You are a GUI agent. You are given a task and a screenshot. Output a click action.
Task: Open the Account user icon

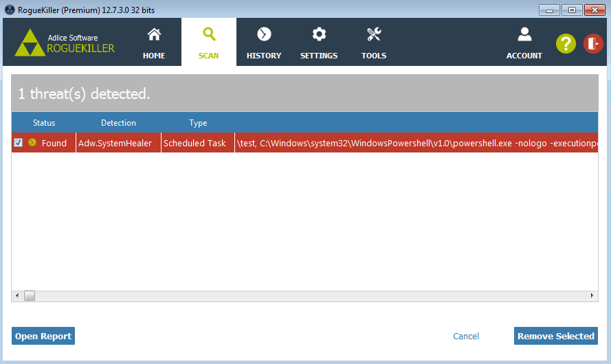(524, 34)
